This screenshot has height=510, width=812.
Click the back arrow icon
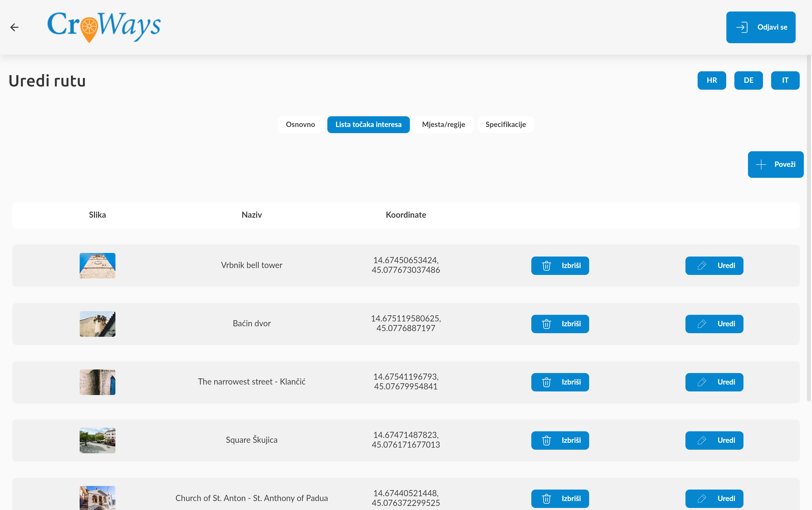click(14, 27)
